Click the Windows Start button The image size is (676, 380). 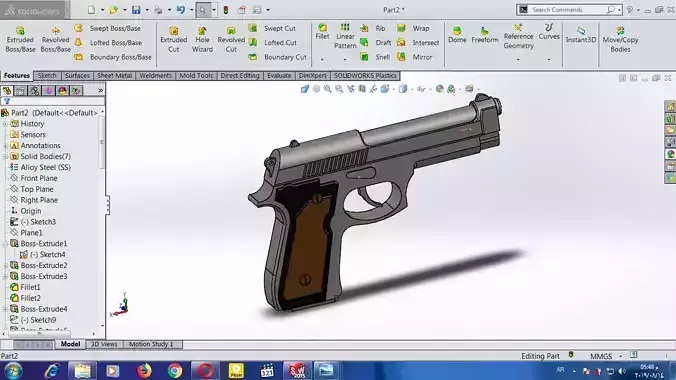pos(13,371)
